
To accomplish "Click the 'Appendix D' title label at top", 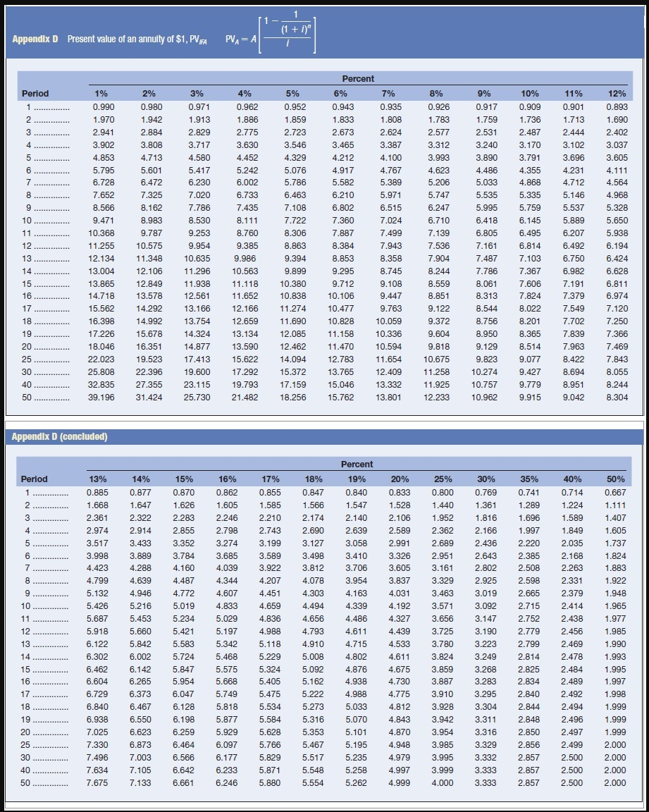I will tap(35, 39).
